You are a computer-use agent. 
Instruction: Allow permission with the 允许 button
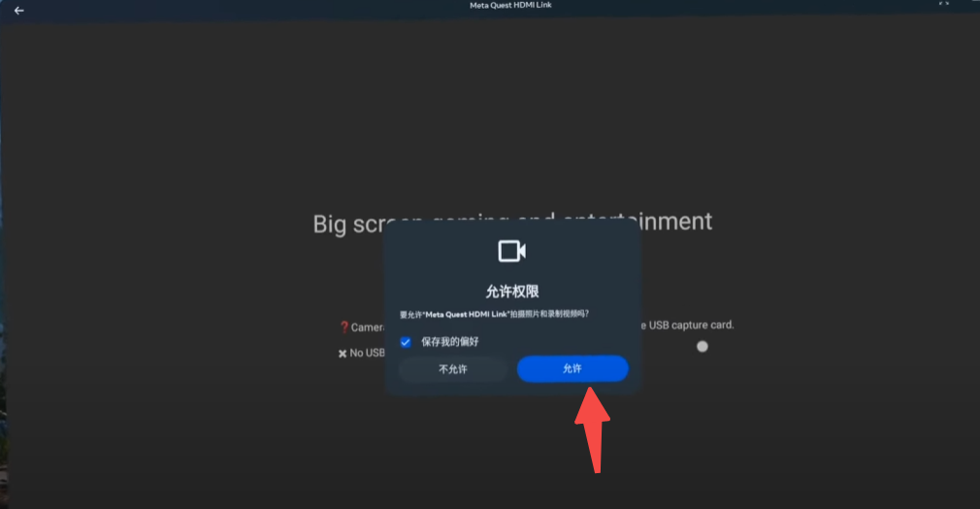click(x=572, y=368)
